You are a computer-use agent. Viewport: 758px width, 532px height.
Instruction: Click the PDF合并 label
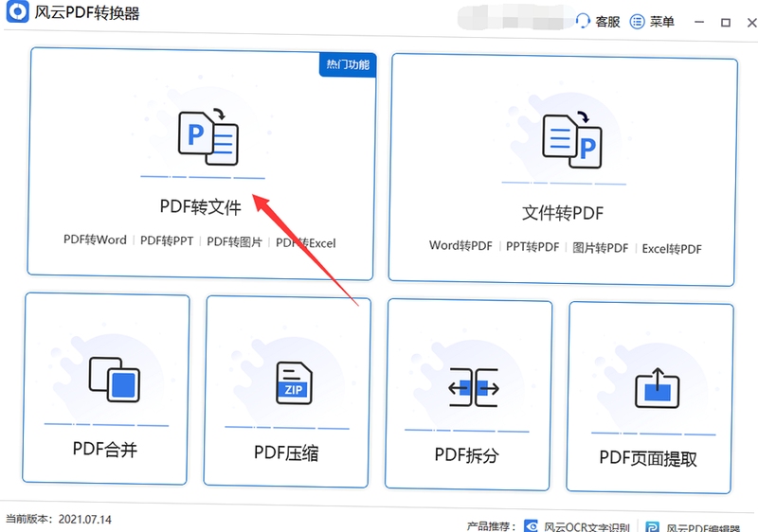pyautogui.click(x=105, y=449)
